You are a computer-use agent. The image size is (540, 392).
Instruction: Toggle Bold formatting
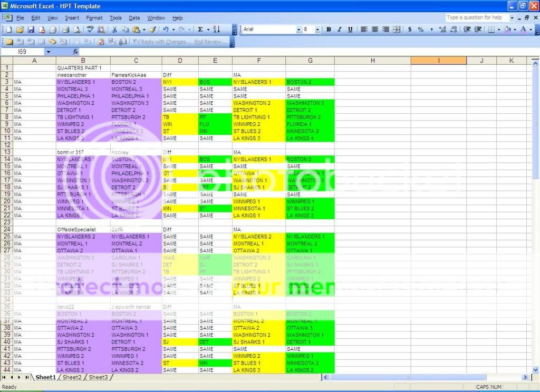pos(329,30)
